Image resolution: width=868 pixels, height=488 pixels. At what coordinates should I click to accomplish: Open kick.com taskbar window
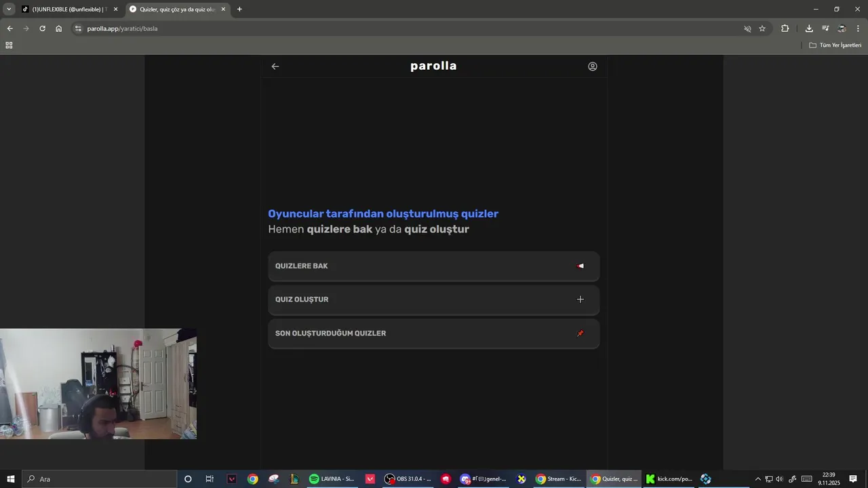tap(669, 479)
